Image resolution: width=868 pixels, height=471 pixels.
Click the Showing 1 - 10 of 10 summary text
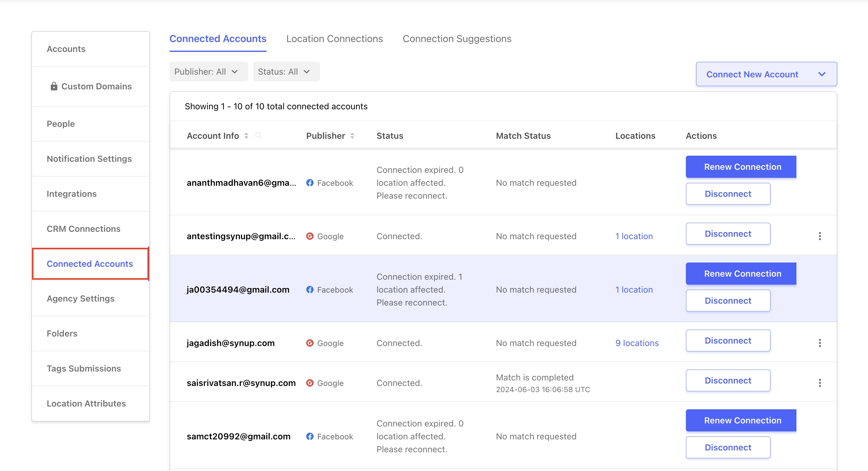pyautogui.click(x=276, y=106)
